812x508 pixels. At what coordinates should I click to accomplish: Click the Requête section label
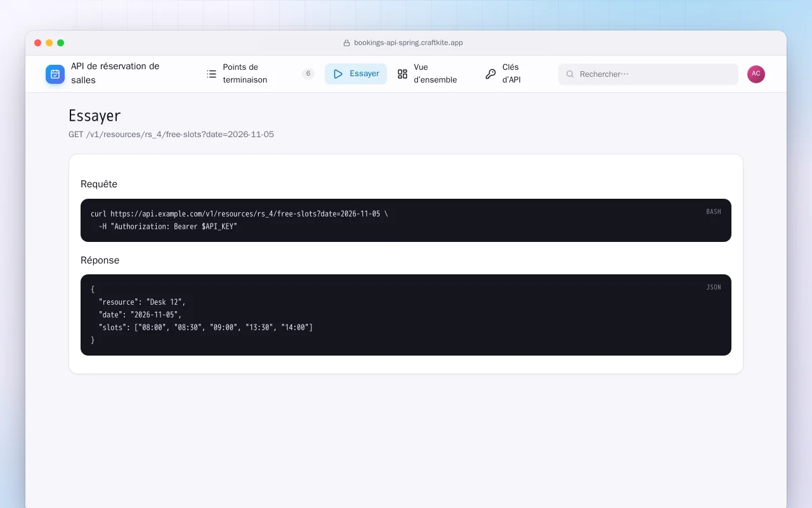99,184
